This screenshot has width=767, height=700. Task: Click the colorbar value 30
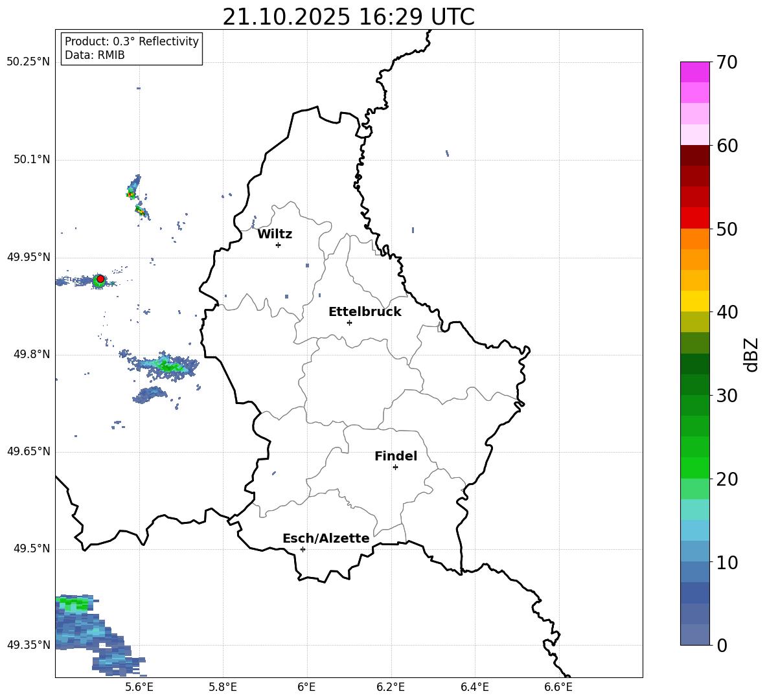pos(727,396)
